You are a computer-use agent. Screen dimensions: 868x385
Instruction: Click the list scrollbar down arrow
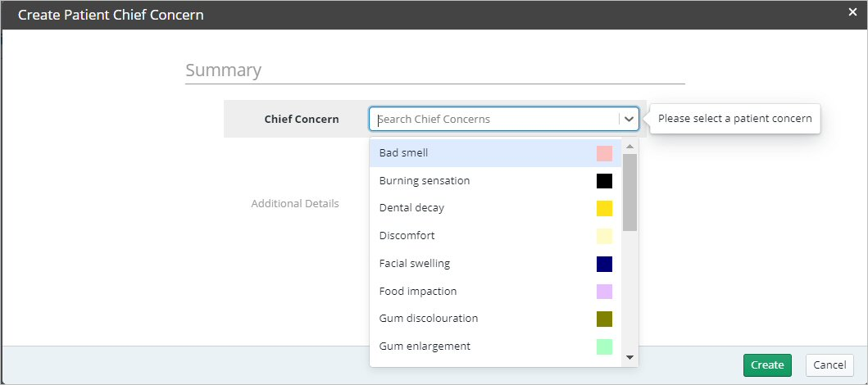coord(629,357)
